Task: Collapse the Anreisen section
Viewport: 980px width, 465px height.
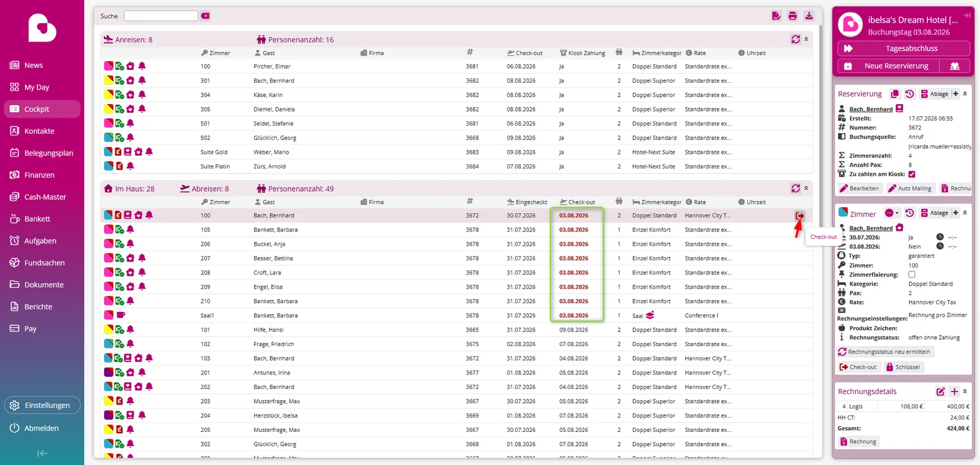Action: (x=806, y=39)
